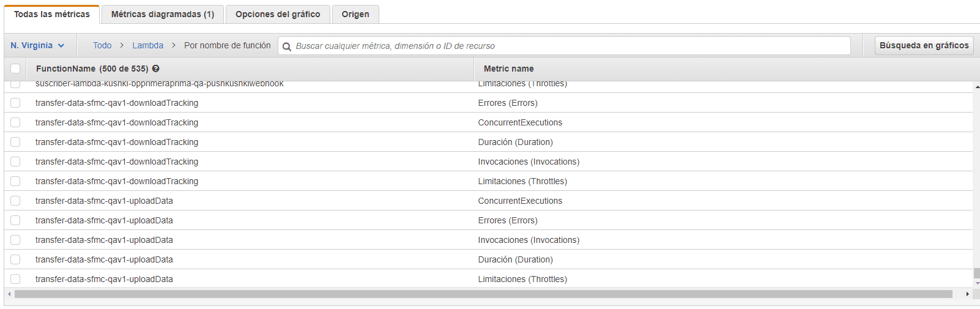The image size is (980, 309).
Task: Check downloadTracking Errores (Errors) row checkbox
Action: point(15,103)
